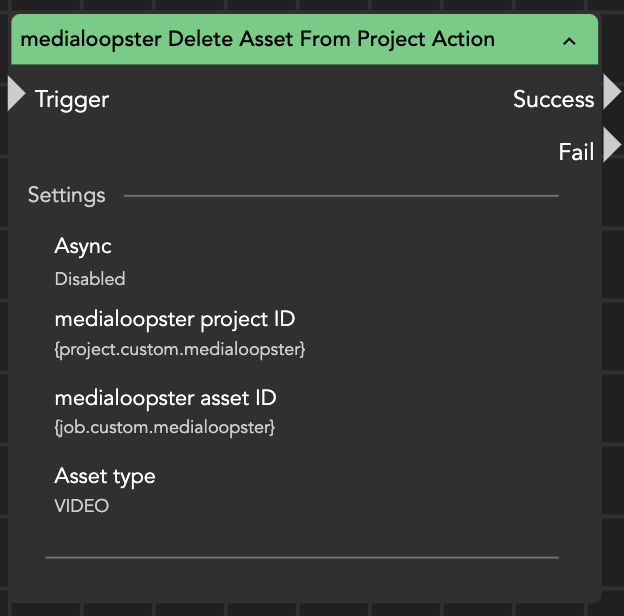
Task: Click the bottom divider line of the node
Action: point(301,557)
